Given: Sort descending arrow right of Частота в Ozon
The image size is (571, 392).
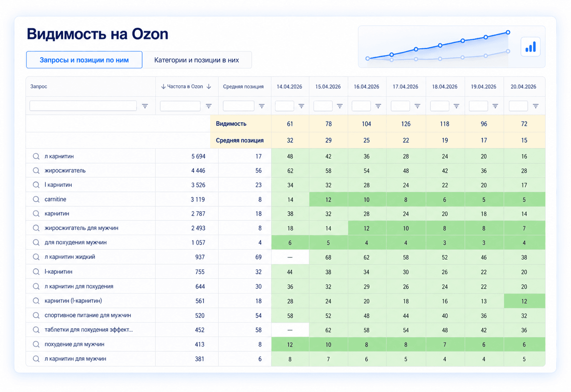Looking at the screenshot, I should click(209, 86).
